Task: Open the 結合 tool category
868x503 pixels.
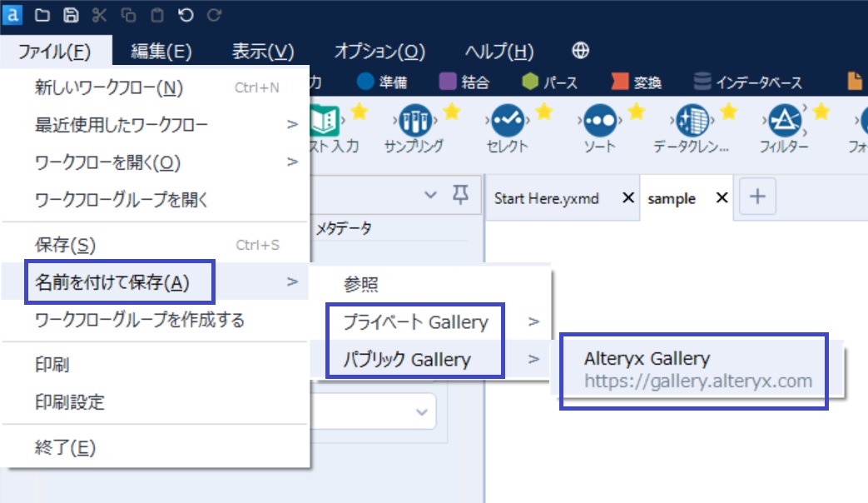Action: click(464, 82)
